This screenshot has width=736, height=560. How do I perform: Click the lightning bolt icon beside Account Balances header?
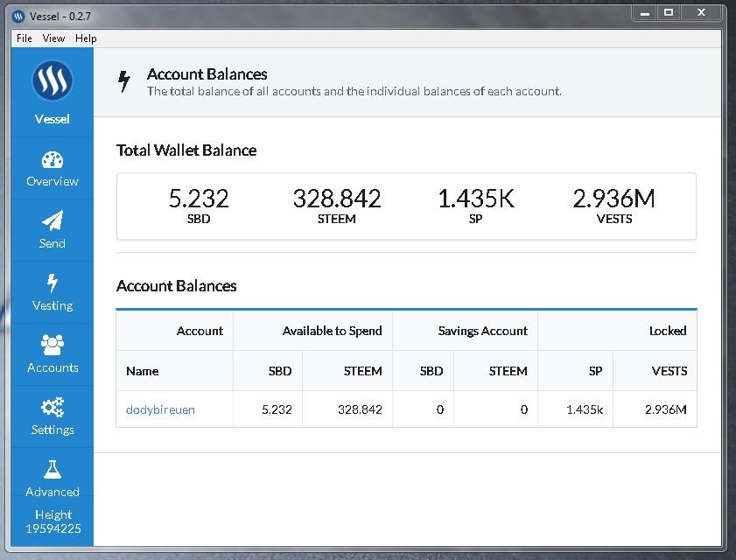tap(124, 81)
